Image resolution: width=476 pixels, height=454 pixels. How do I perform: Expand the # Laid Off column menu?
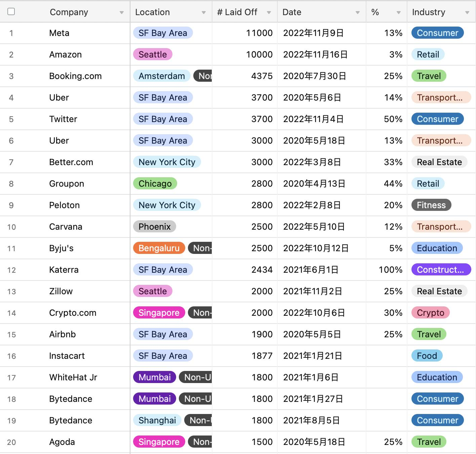click(269, 12)
